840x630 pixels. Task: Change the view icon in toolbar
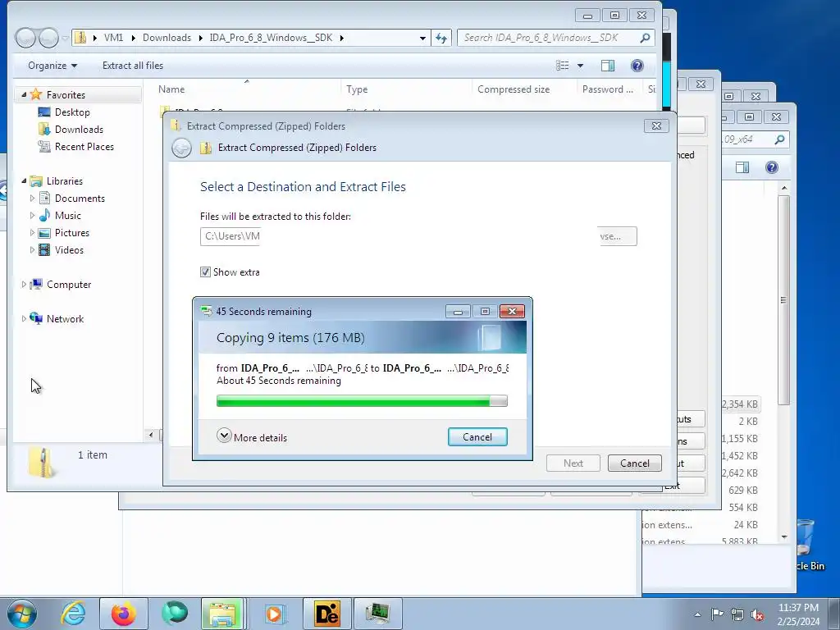coord(562,66)
